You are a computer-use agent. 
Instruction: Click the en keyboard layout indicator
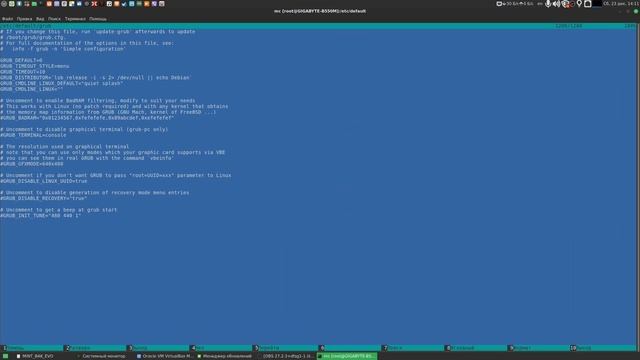point(540,4)
